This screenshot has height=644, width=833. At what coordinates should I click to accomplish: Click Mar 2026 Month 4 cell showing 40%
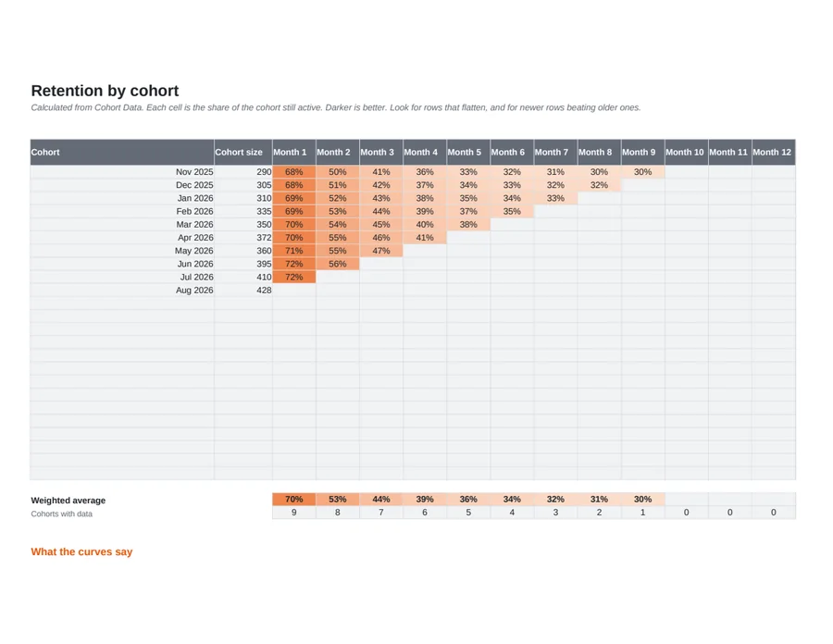pos(425,225)
